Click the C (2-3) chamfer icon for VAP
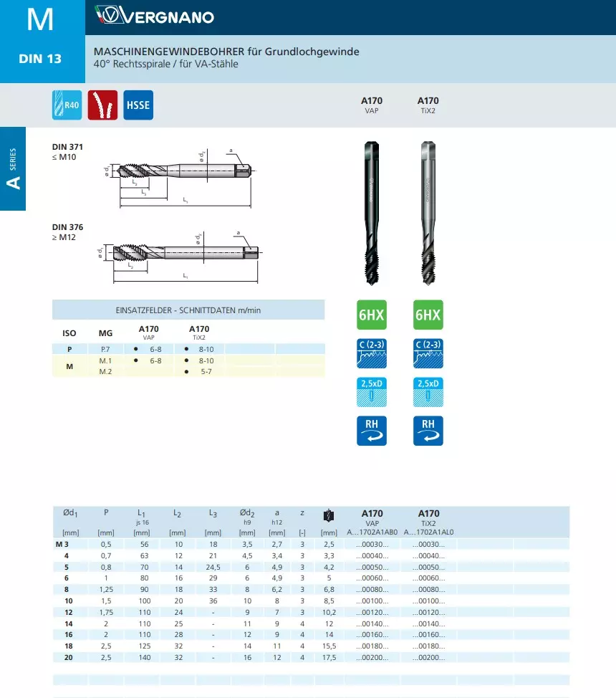Viewport: 616px width, 698px height. click(x=371, y=350)
